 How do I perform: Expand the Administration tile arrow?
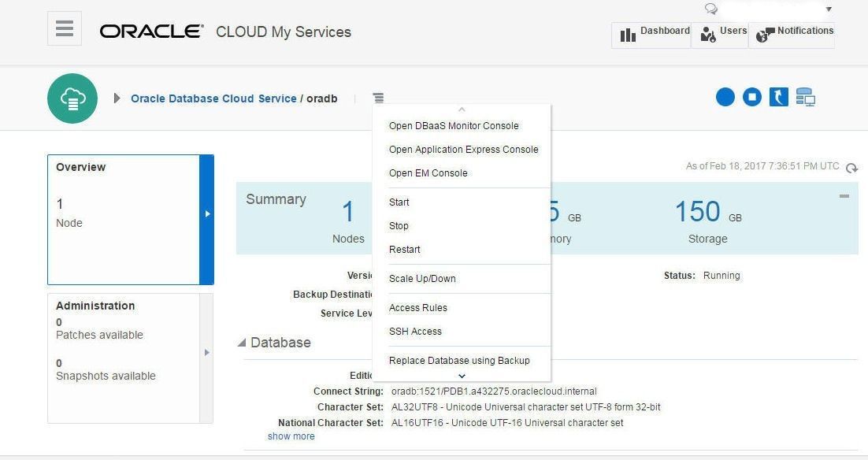pyautogui.click(x=206, y=353)
